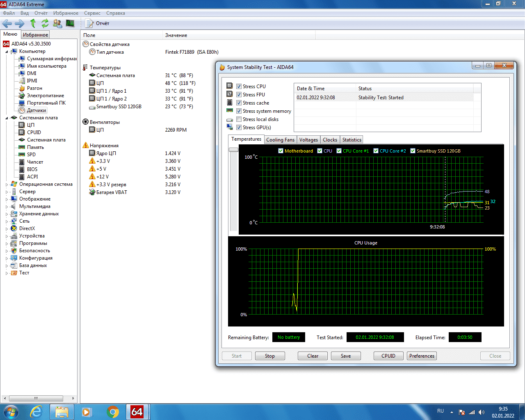Click the Значение column header
This screenshot has height=420, width=525.
239,35
